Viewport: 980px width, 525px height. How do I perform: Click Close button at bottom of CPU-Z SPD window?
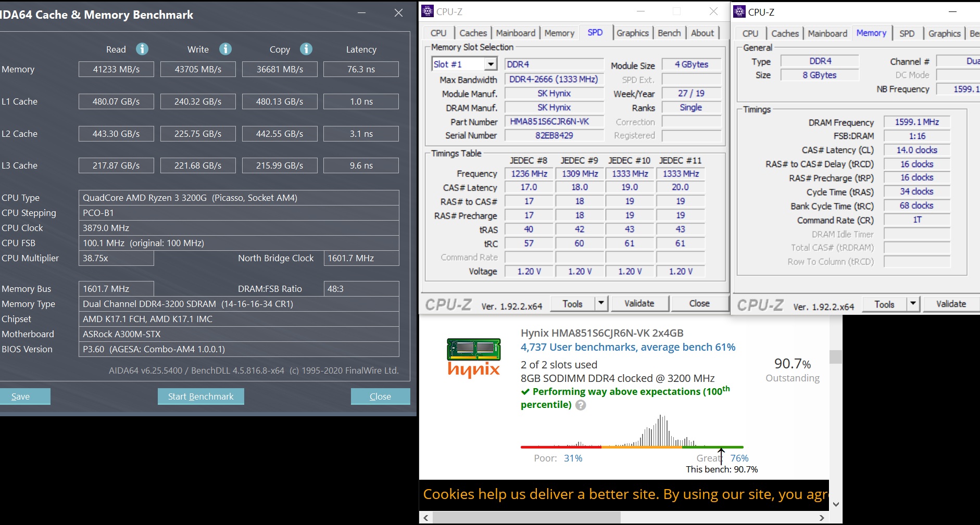[699, 303]
